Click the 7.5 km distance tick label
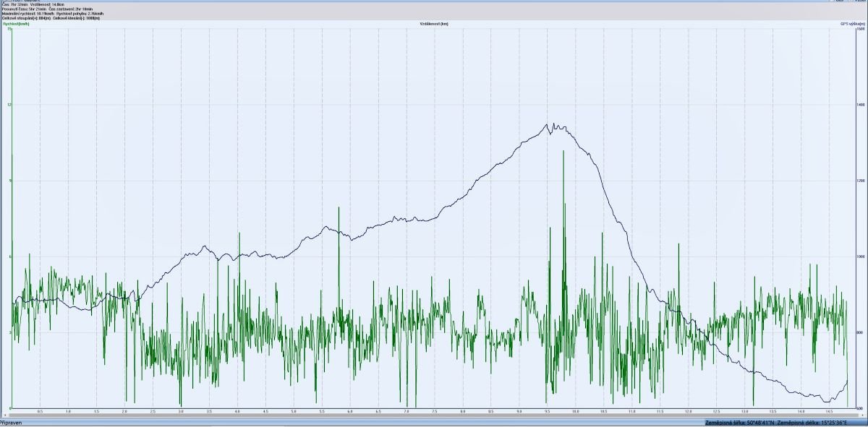 coord(435,412)
